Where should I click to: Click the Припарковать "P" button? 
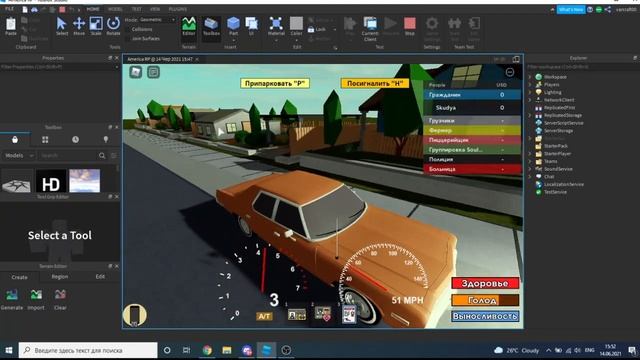coord(275,84)
